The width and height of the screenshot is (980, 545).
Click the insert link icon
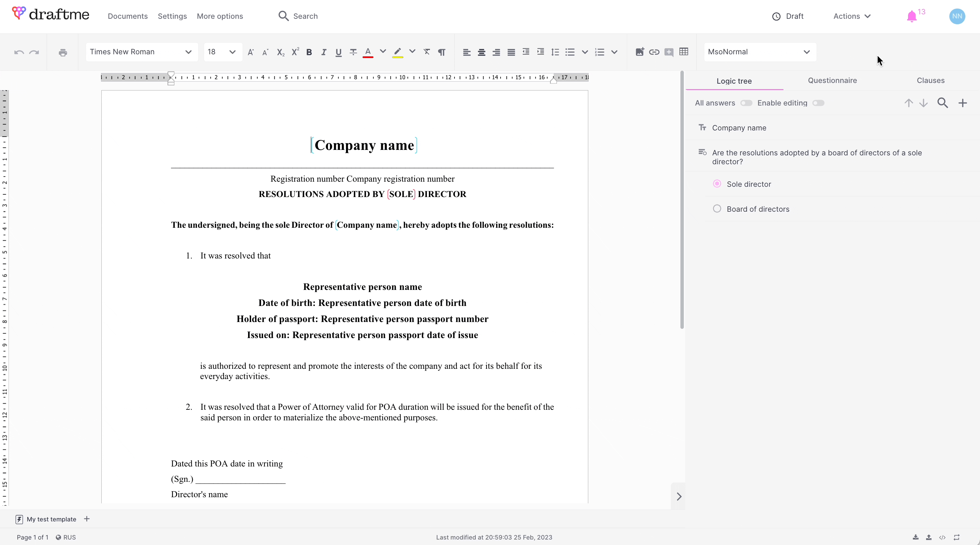click(x=654, y=52)
